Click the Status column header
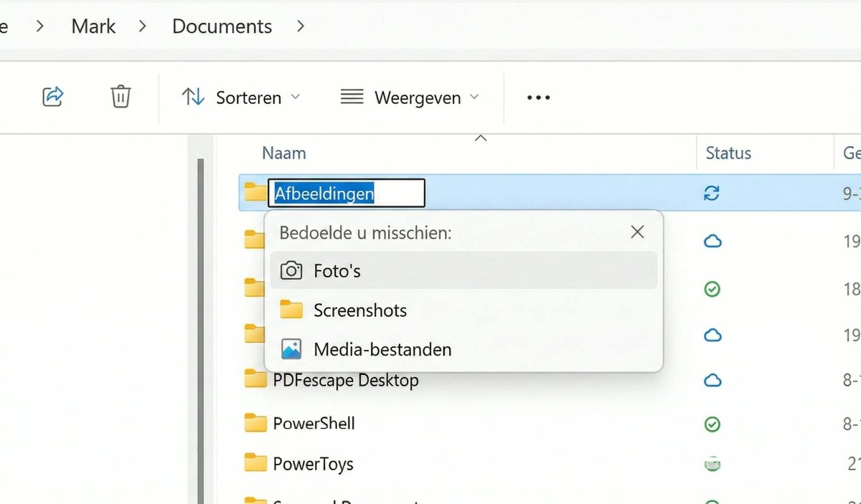 tap(728, 153)
